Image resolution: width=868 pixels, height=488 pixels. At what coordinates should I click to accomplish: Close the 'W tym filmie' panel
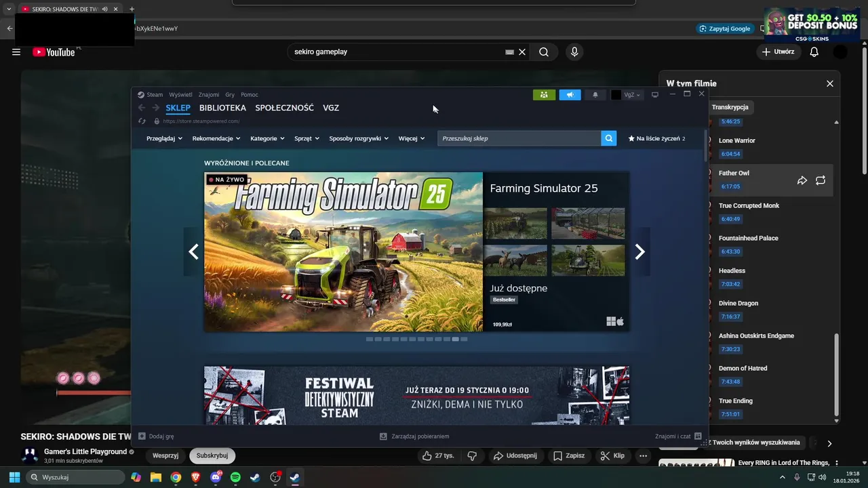830,83
